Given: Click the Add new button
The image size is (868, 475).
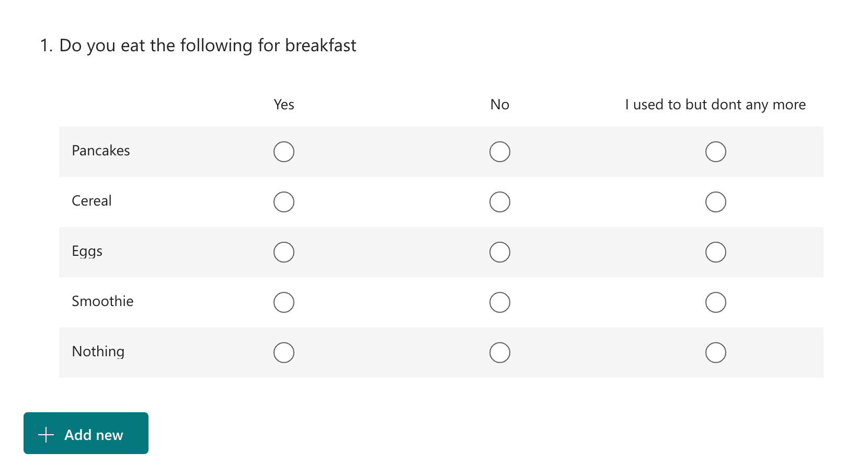Looking at the screenshot, I should (85, 433).
